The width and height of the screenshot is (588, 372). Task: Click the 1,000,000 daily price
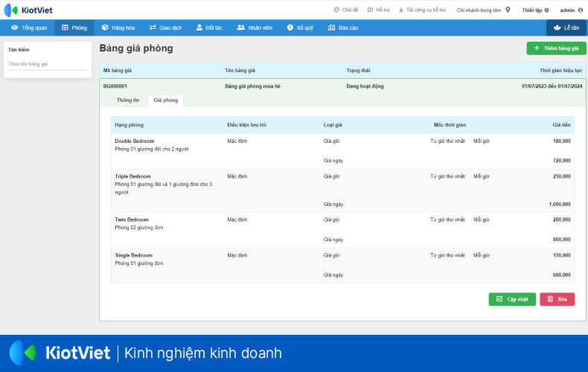(560, 205)
